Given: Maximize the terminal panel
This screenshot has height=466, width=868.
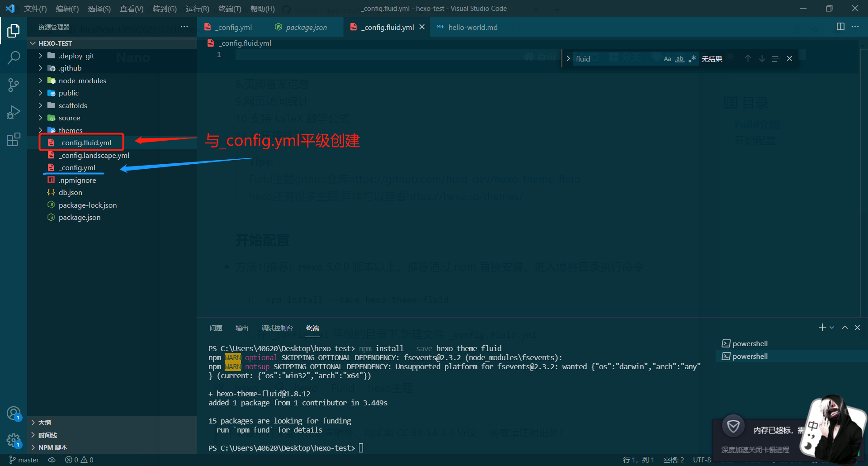Looking at the screenshot, I should coord(844,328).
